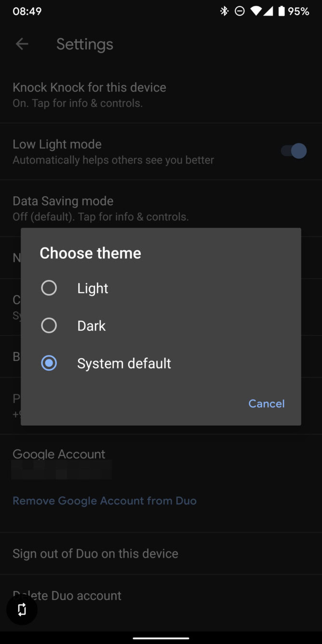The image size is (322, 644).
Task: Select the Light theme radio button
Action: coord(49,288)
